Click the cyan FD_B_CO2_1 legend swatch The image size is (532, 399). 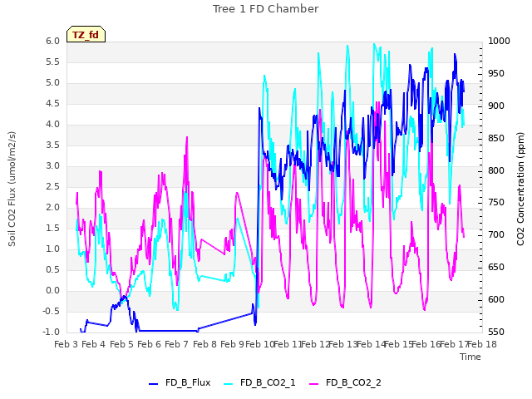(x=229, y=384)
